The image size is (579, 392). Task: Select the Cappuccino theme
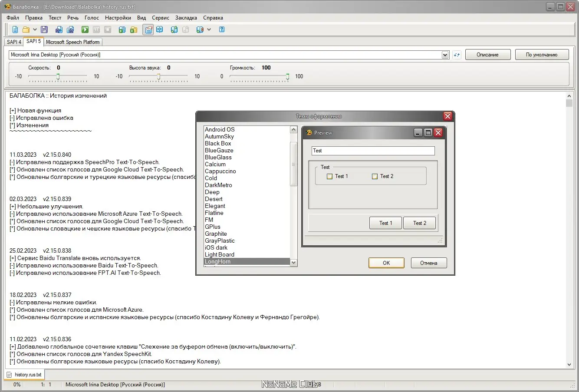click(247, 171)
